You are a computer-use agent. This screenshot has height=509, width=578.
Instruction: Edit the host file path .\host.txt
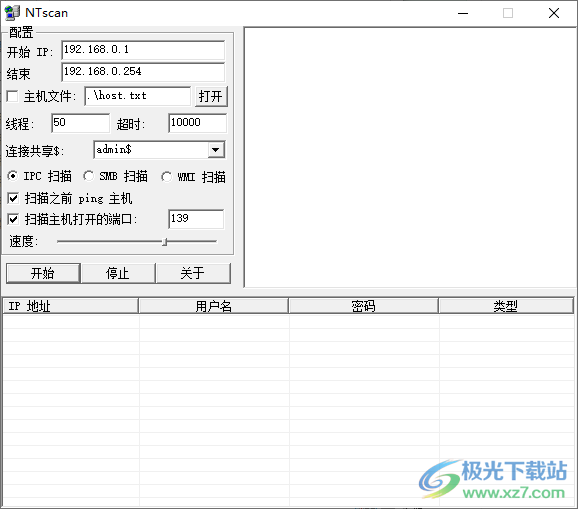(x=137, y=96)
